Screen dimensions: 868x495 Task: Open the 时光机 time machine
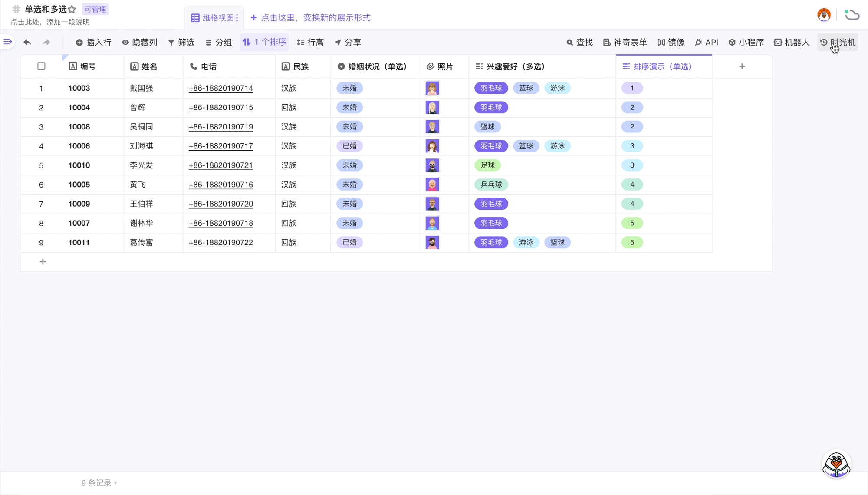tap(837, 42)
